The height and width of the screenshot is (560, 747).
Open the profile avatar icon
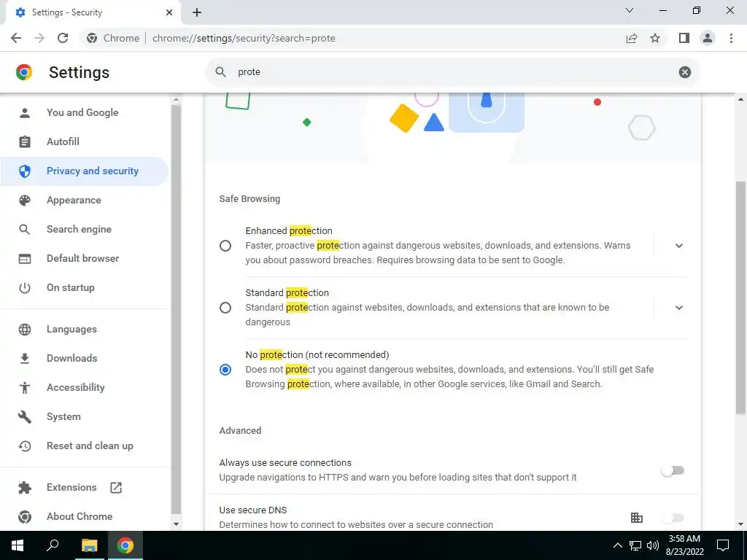(708, 38)
